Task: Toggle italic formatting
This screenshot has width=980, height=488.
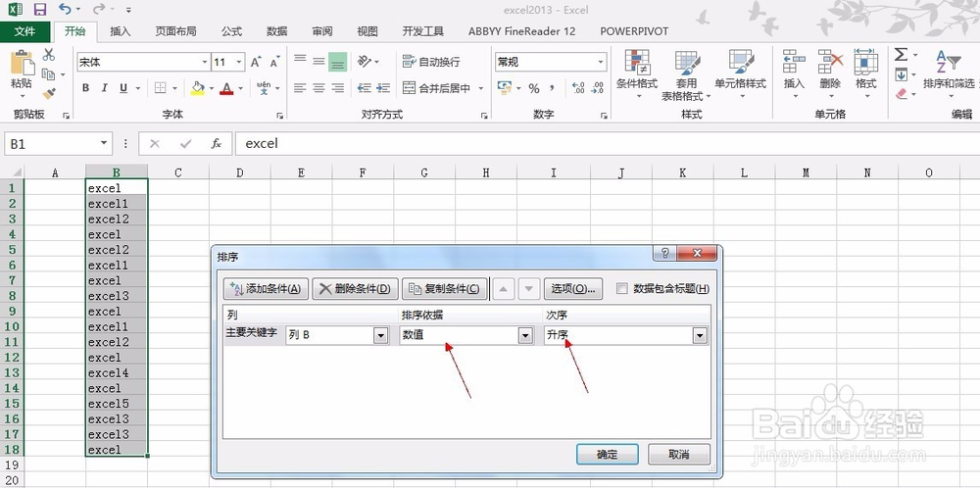Action: pos(105,88)
